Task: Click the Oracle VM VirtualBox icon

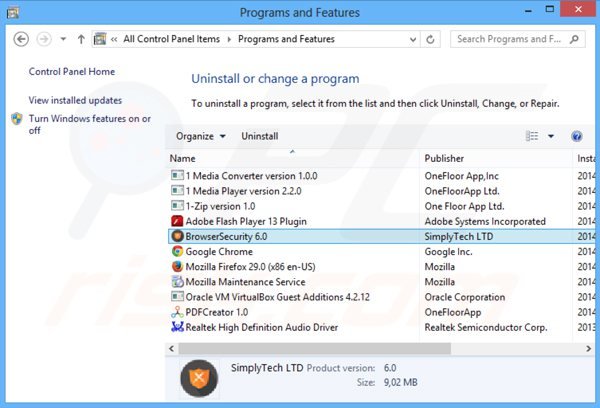Action: [177, 297]
